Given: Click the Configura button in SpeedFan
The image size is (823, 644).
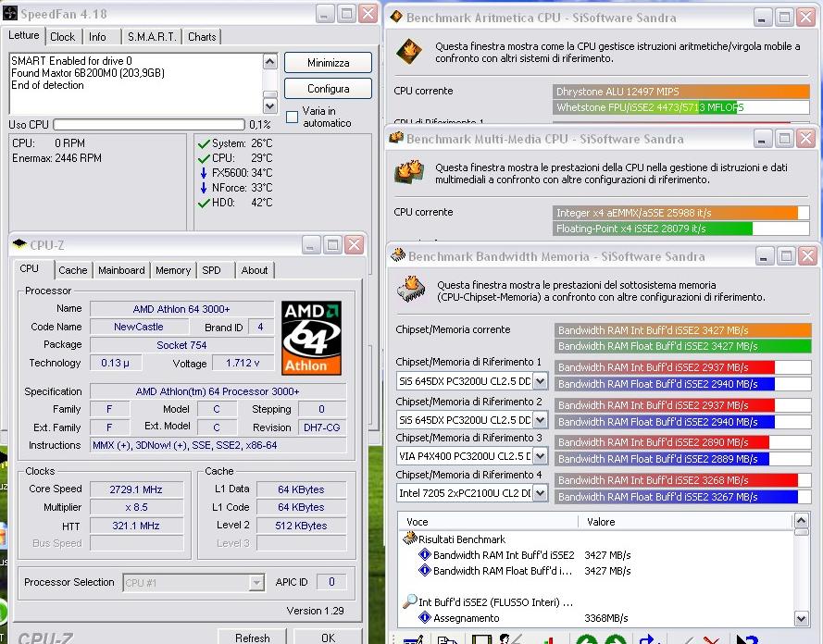Looking at the screenshot, I should tap(328, 89).
